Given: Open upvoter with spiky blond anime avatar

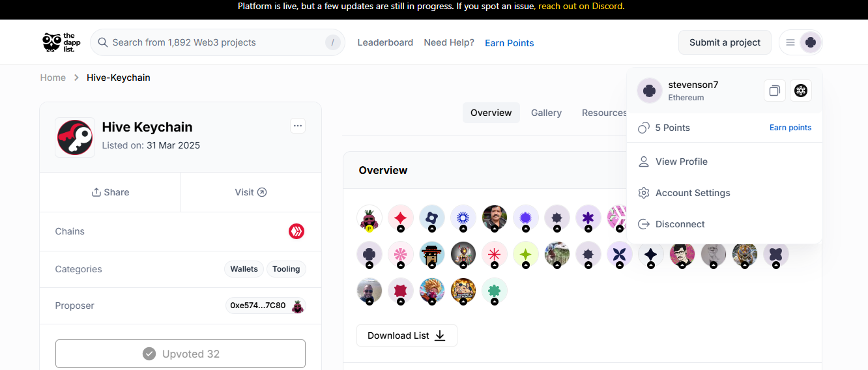Looking at the screenshot, I should coord(432,291).
